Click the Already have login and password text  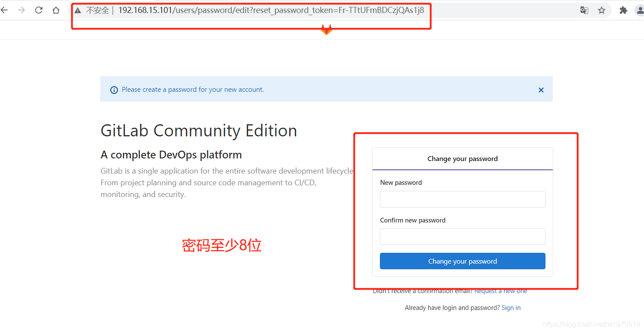tap(452, 308)
